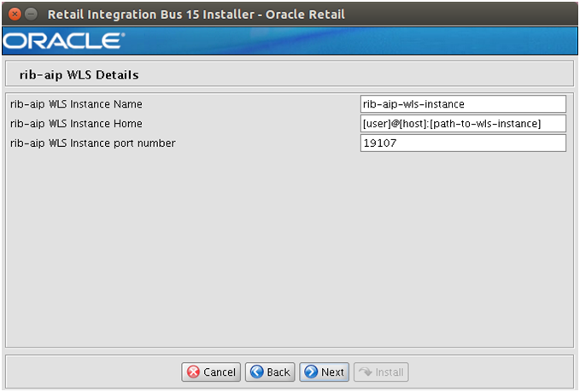Focus the WLS Instance Name field
Screen dimensions: 580x392
pyautogui.click(x=463, y=104)
